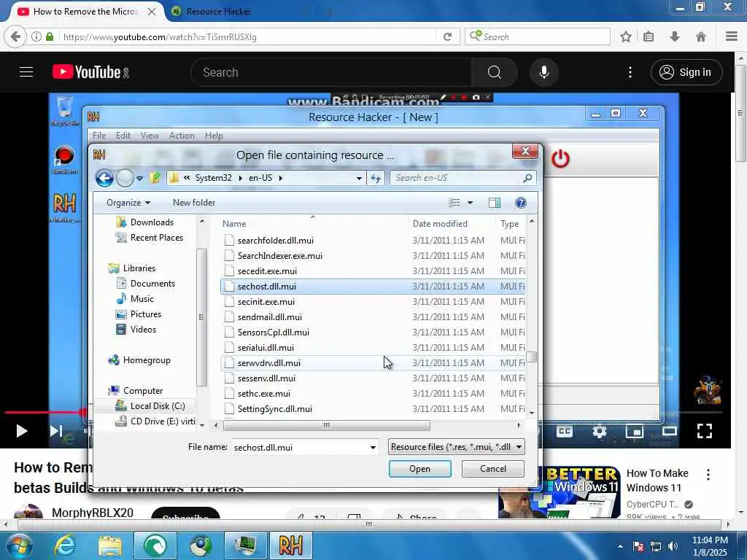This screenshot has width=747, height=560.
Task: Bookmark this page with star icon
Action: 625,36
